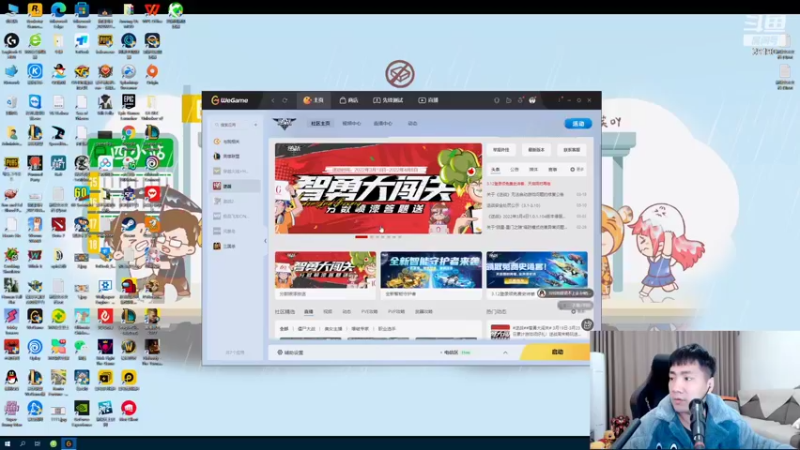This screenshot has width=800, height=450.
Task: Expand the sidebar search dropdown arrow
Action: point(256,124)
